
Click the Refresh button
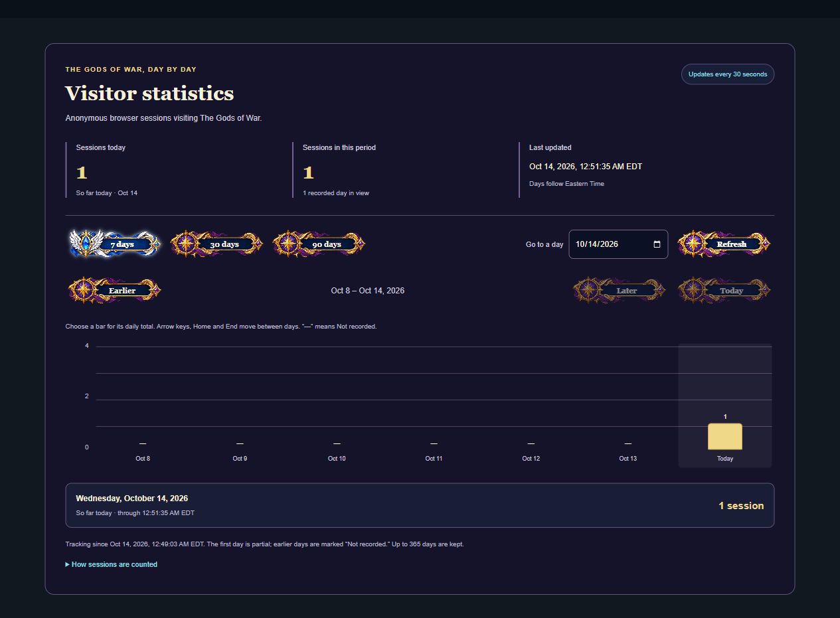pyautogui.click(x=724, y=244)
